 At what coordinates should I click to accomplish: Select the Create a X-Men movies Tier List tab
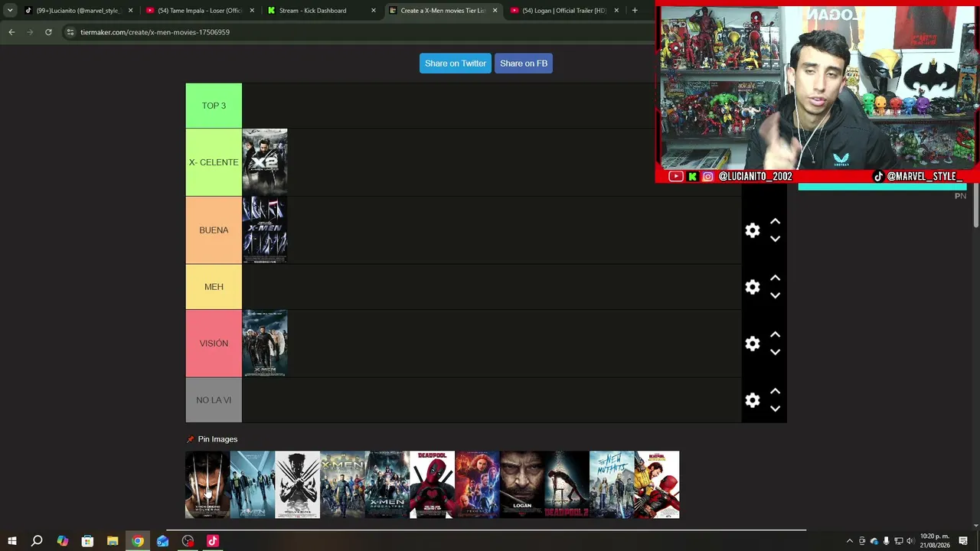[x=443, y=11]
